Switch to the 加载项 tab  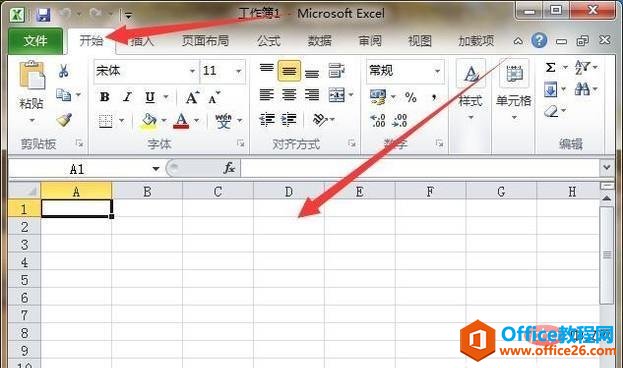click(476, 41)
